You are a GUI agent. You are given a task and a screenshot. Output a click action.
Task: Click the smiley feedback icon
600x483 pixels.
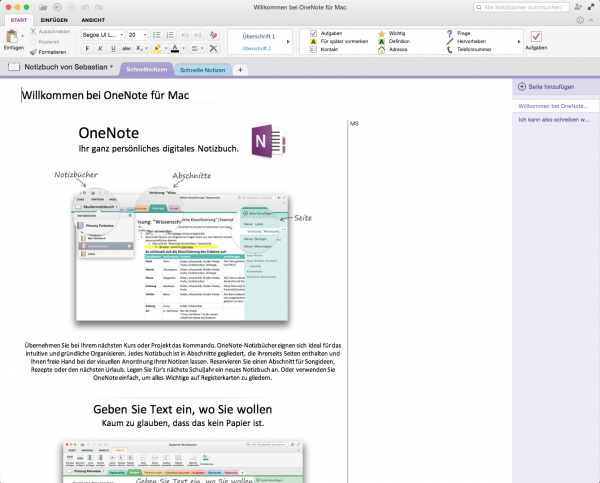point(580,20)
